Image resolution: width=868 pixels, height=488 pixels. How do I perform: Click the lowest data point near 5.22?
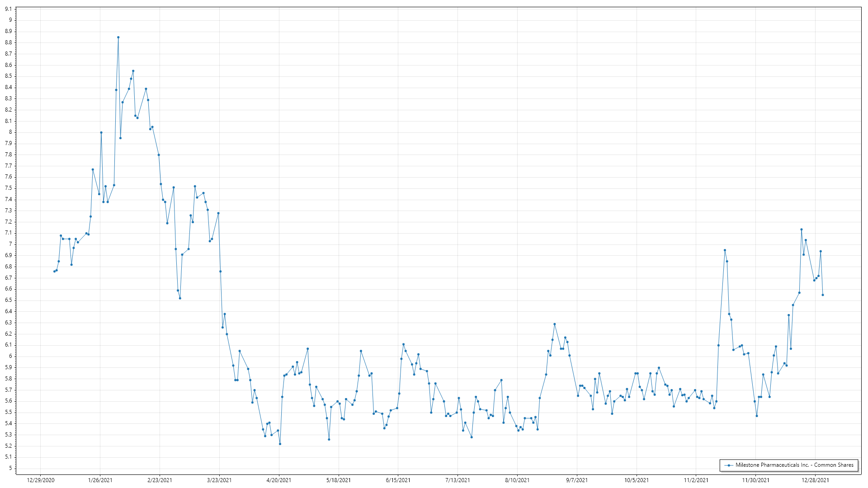click(280, 444)
